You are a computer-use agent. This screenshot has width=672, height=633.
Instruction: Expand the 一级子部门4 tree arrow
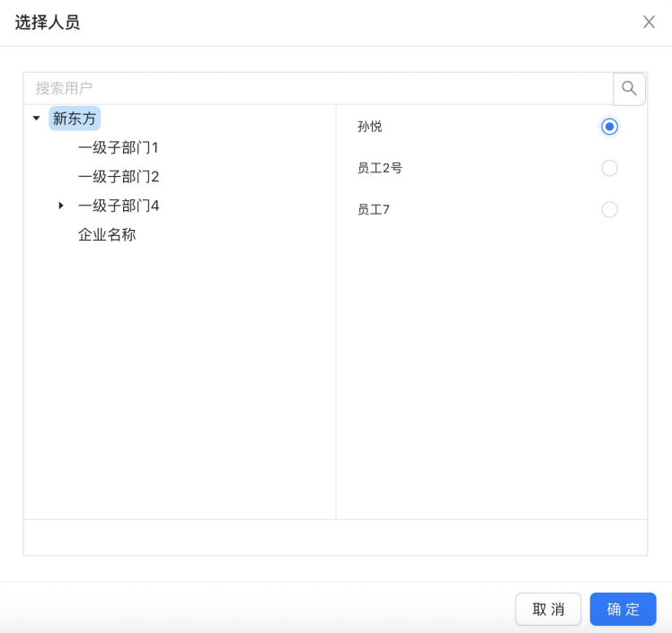tap(61, 206)
